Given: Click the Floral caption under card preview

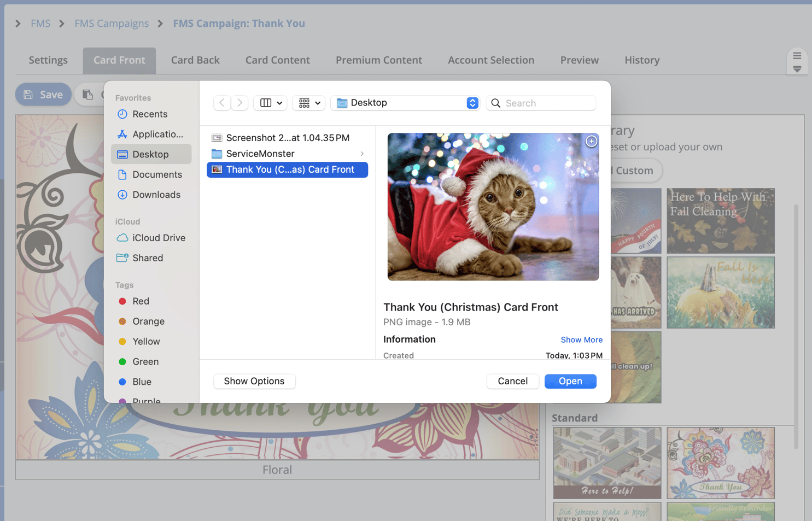Looking at the screenshot, I should (277, 470).
